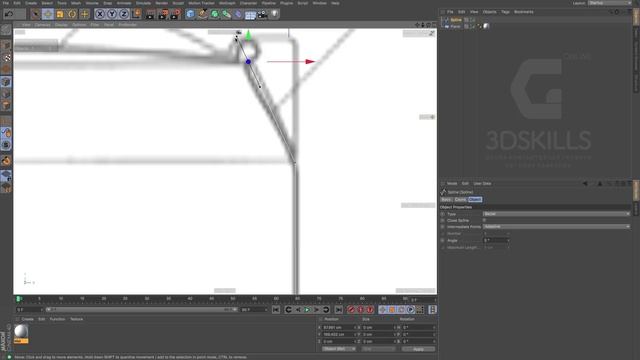Play animation forward
This screenshot has width=640, height=360.
(x=307, y=310)
